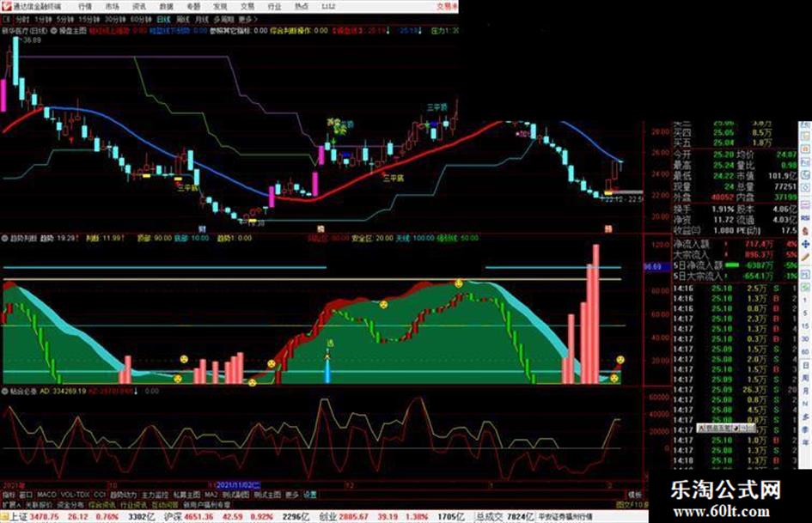Select the 月线 monthly period
This screenshot has height=523, width=812.
coord(201,19)
